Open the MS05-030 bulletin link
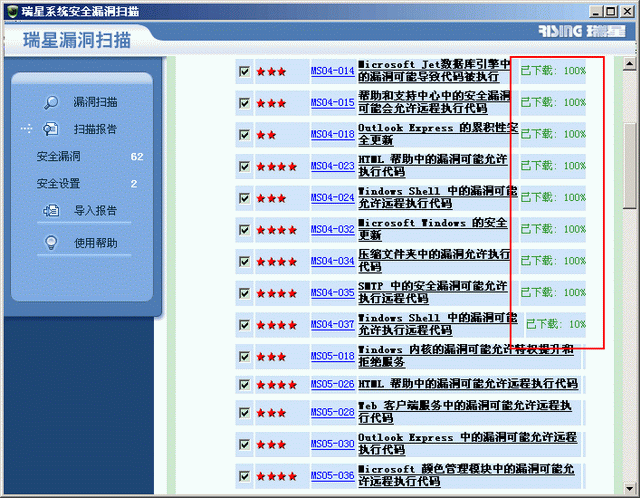The image size is (640, 498). (x=333, y=444)
